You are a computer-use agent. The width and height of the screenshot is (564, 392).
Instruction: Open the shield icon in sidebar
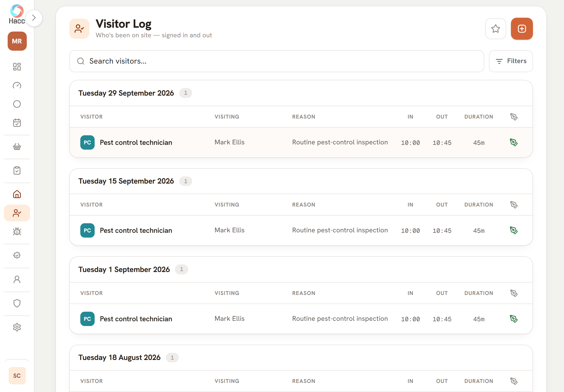pos(17,303)
